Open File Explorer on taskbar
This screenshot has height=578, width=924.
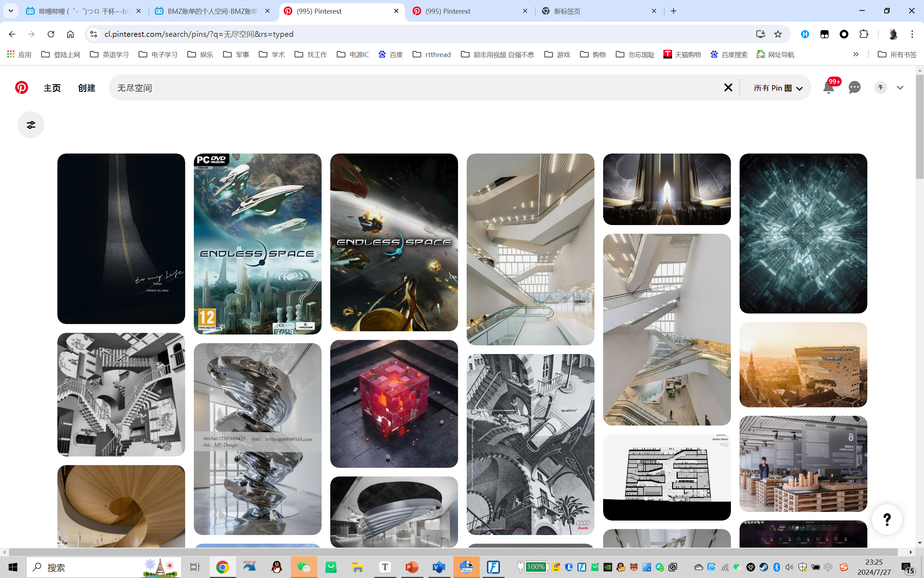357,567
